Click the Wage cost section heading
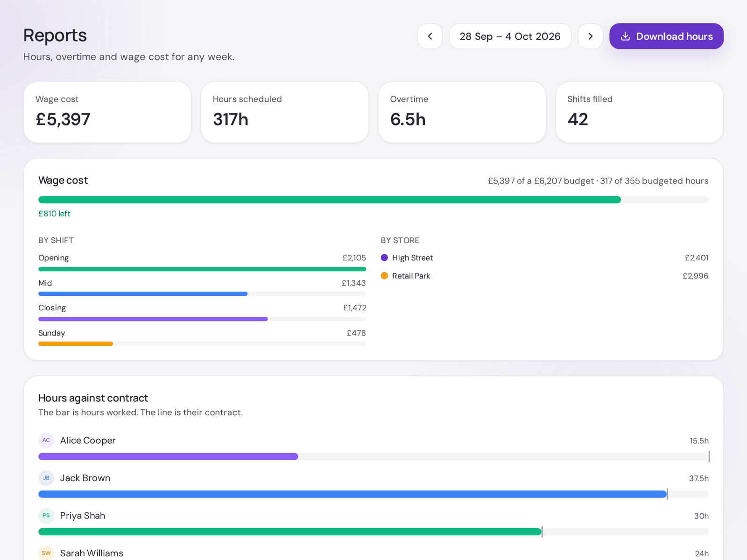Viewport: 747px width, 560px height. [x=63, y=181]
